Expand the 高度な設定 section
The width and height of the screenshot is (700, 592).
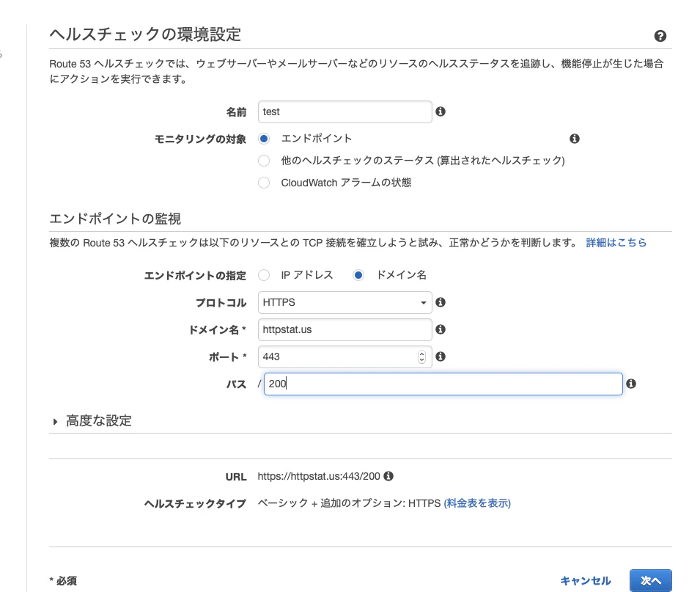pyautogui.click(x=92, y=421)
